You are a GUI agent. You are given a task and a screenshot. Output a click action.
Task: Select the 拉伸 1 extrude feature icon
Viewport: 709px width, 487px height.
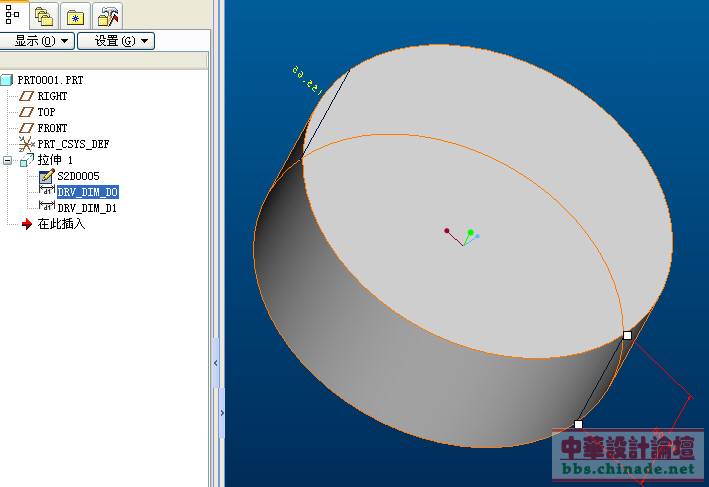pyautogui.click(x=27, y=160)
